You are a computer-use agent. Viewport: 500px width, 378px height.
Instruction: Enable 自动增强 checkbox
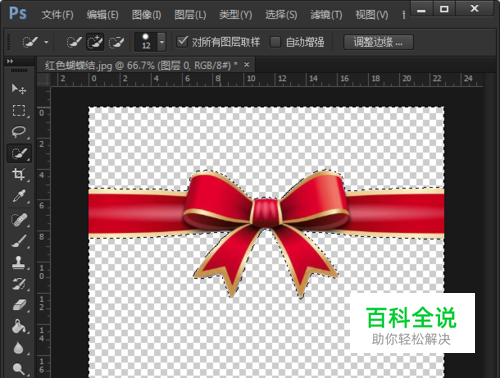275,42
